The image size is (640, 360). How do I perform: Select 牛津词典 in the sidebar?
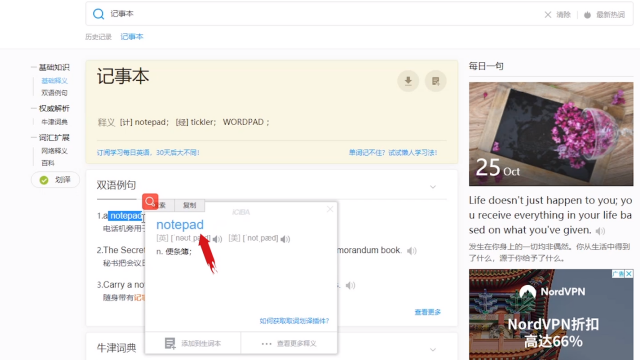pyautogui.click(x=54, y=122)
